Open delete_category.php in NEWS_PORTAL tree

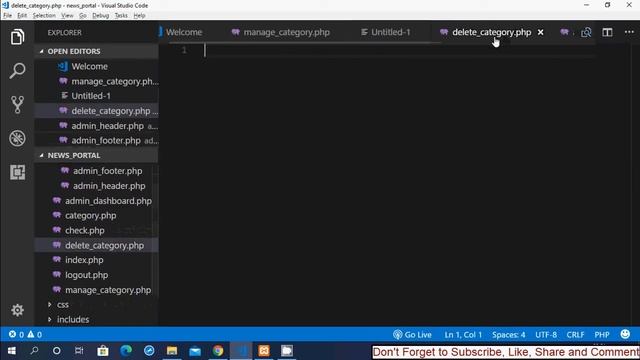click(x=104, y=245)
